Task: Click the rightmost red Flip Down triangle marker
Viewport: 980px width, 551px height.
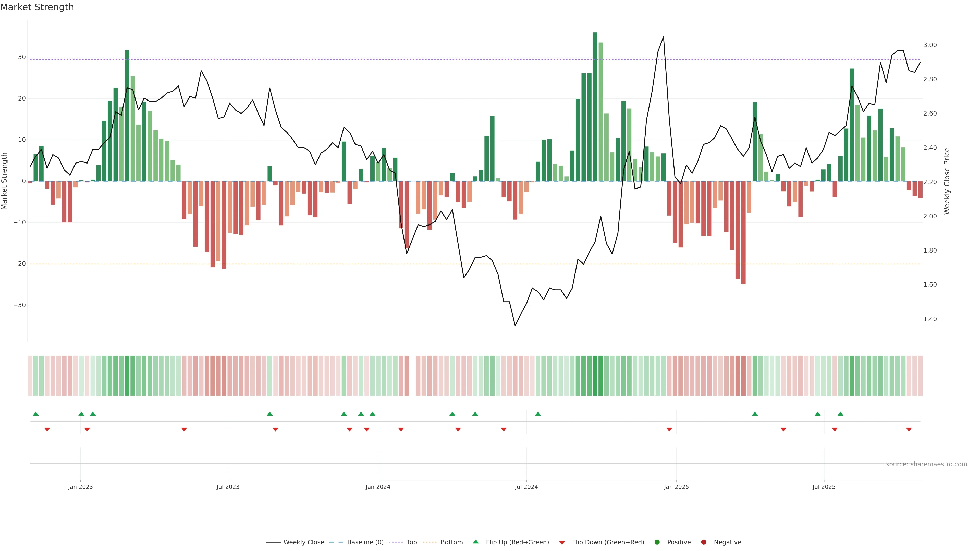Action: 909,429
